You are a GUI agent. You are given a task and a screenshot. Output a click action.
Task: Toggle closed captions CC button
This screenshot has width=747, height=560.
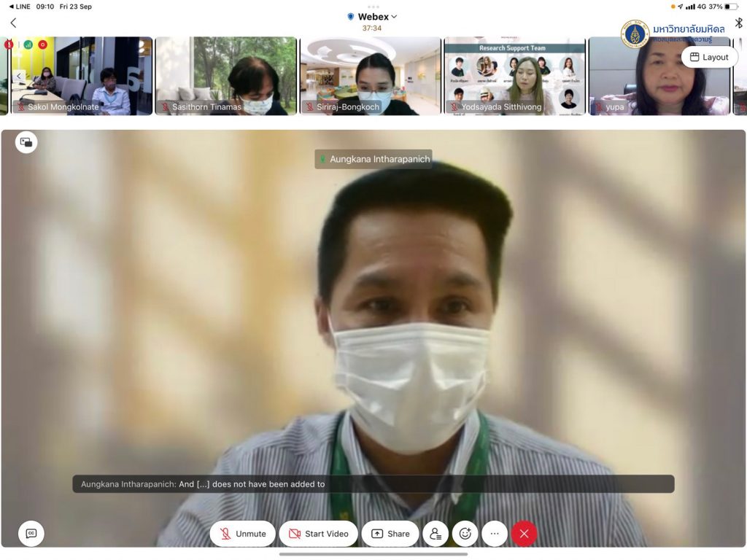[31, 534]
